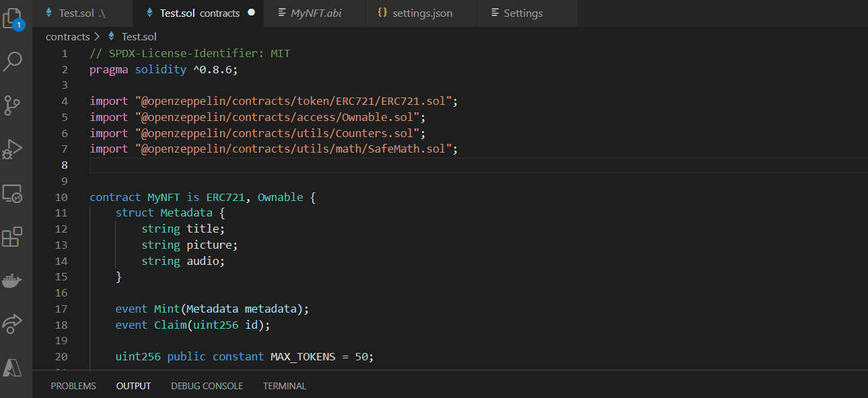Viewport: 868px width, 398px height.
Task: Select the settings.json tab
Action: point(421,13)
